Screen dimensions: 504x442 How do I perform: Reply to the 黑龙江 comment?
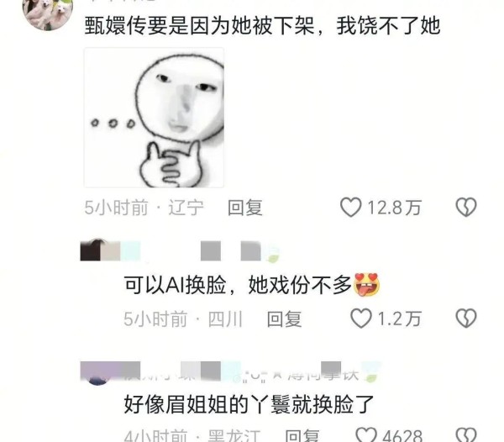tap(302, 436)
